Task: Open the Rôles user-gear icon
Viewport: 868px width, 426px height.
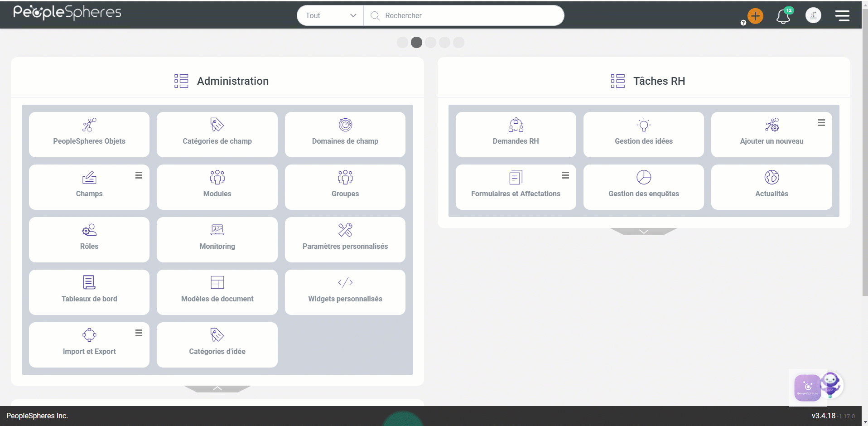Action: click(89, 230)
